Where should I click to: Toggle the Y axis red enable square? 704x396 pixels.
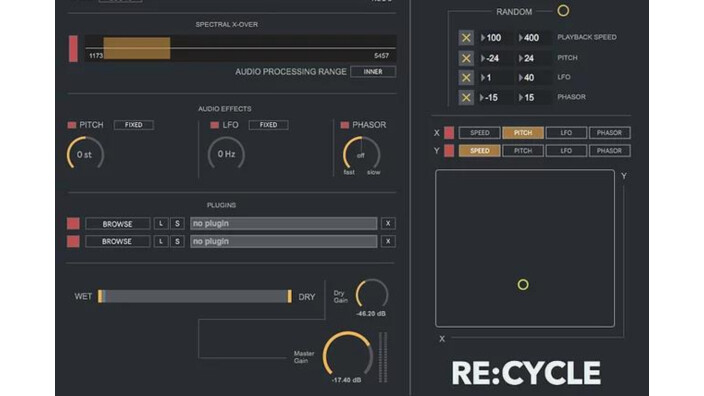click(449, 151)
